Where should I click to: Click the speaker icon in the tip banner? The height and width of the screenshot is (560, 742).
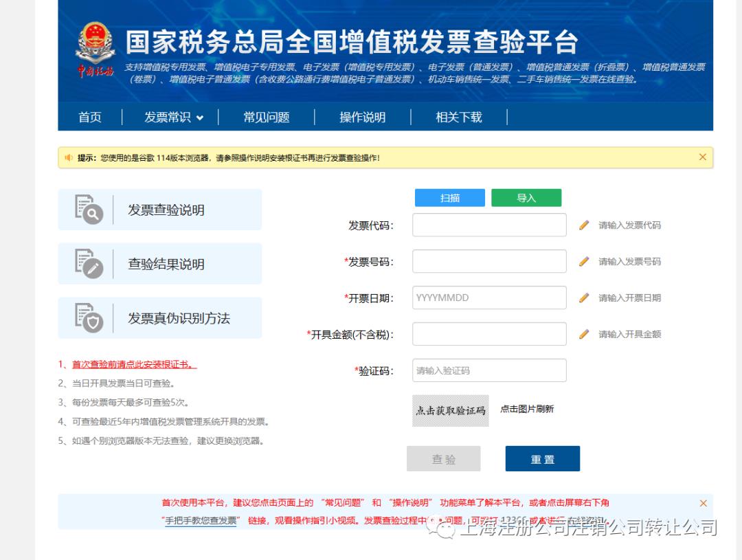pos(68,157)
